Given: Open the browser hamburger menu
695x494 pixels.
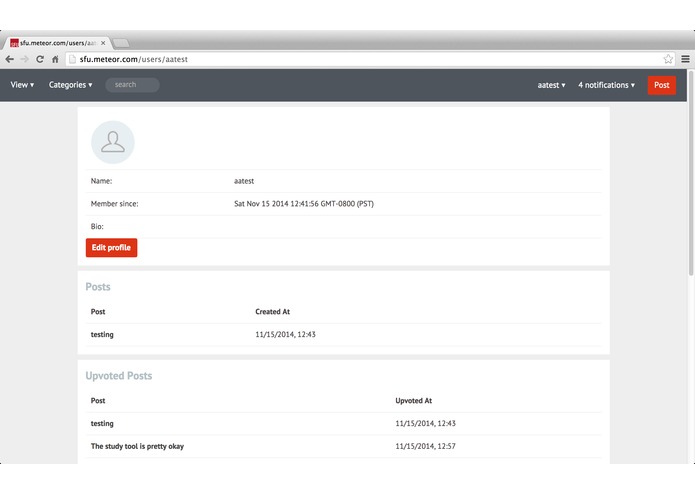Looking at the screenshot, I should click(x=685, y=59).
